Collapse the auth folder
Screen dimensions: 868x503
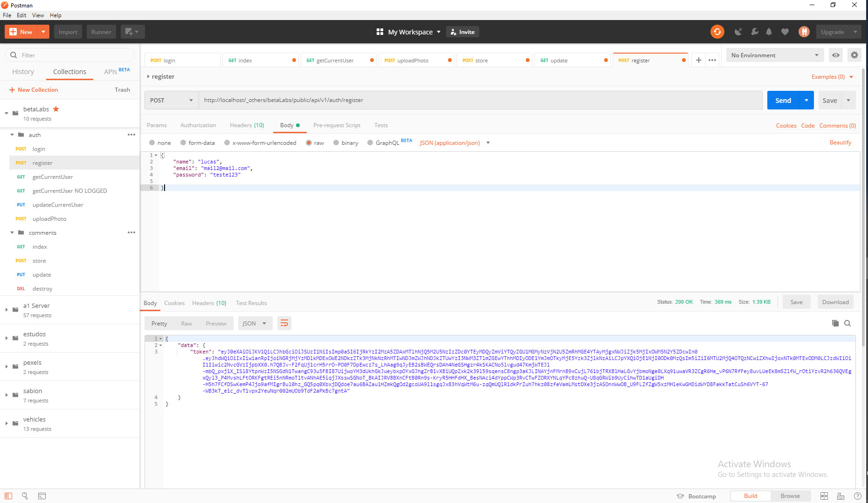(x=12, y=135)
